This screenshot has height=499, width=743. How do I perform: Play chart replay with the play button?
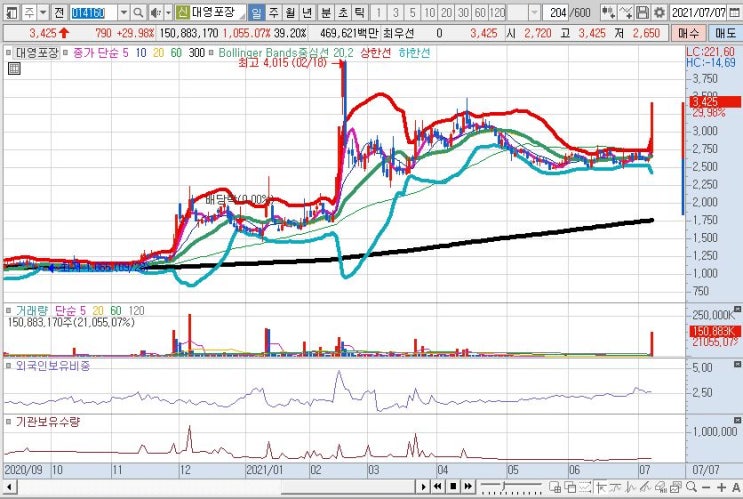coord(424,487)
